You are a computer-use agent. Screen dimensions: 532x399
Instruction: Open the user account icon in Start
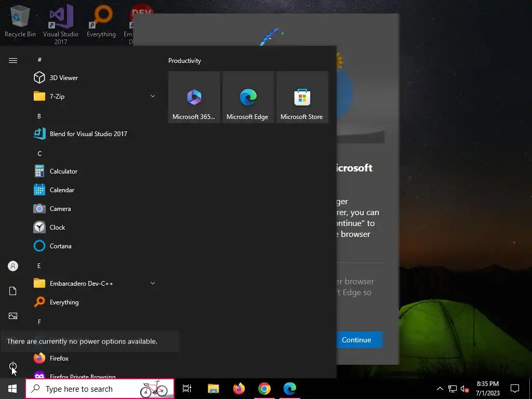(13, 265)
